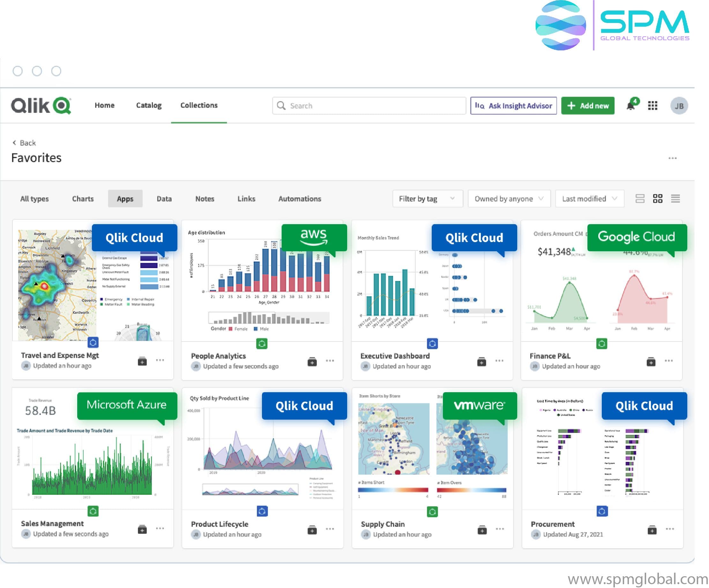Click the Add new button
Viewport: 709px width, 588px height.
(588, 105)
